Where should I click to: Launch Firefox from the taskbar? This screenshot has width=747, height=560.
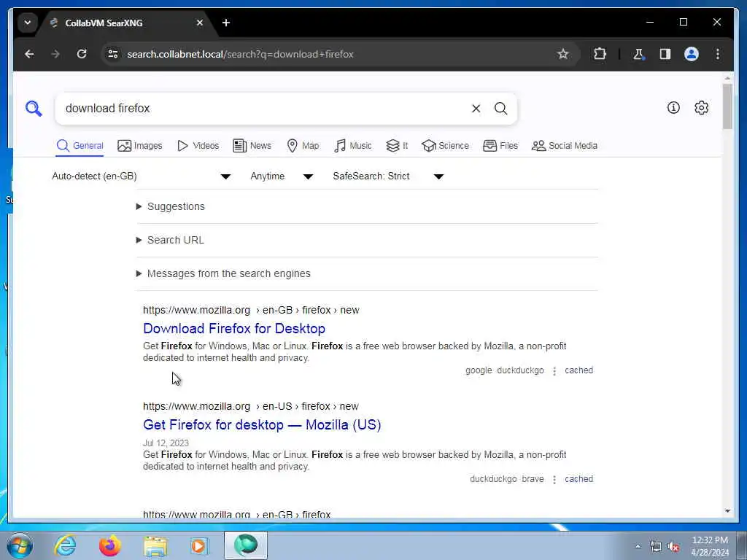[x=109, y=545]
